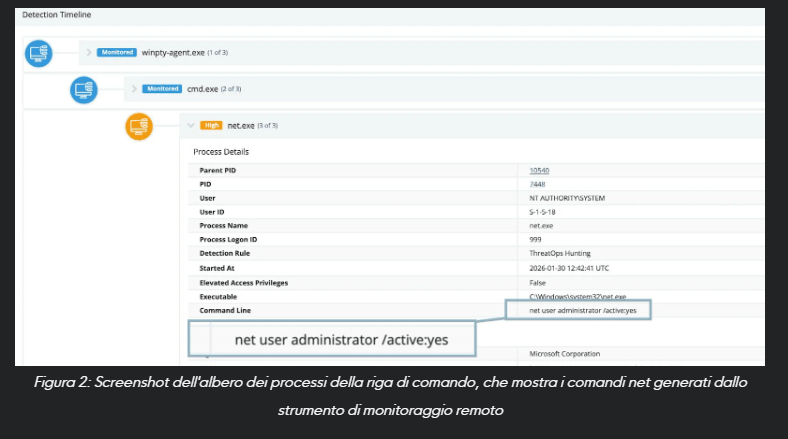Click the enlarged net user administrator callout
This screenshot has width=788, height=439.
tap(341, 340)
